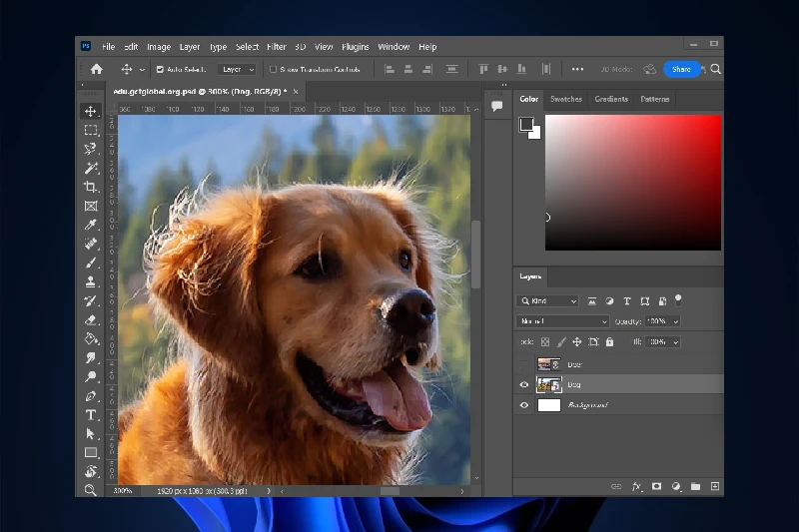The width and height of the screenshot is (799, 532).
Task: Enable Show Transform Controls checkbox
Action: pos(273,70)
